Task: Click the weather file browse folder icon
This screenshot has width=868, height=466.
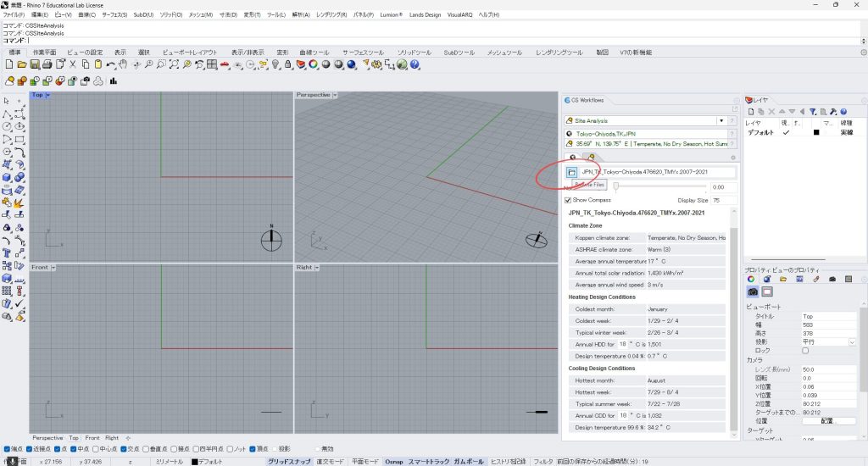Action: (572, 172)
